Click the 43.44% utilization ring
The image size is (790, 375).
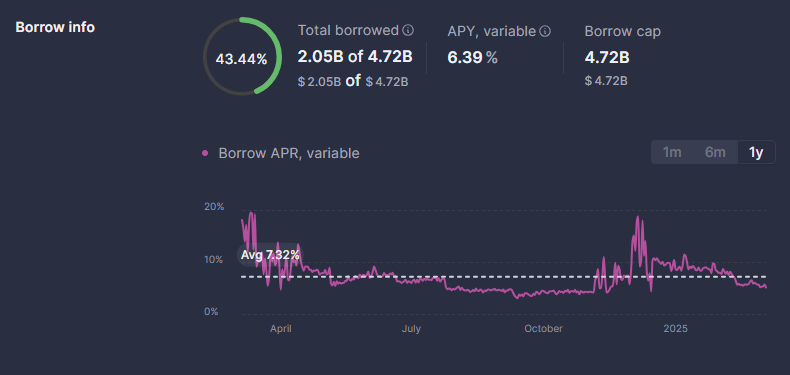[242, 56]
